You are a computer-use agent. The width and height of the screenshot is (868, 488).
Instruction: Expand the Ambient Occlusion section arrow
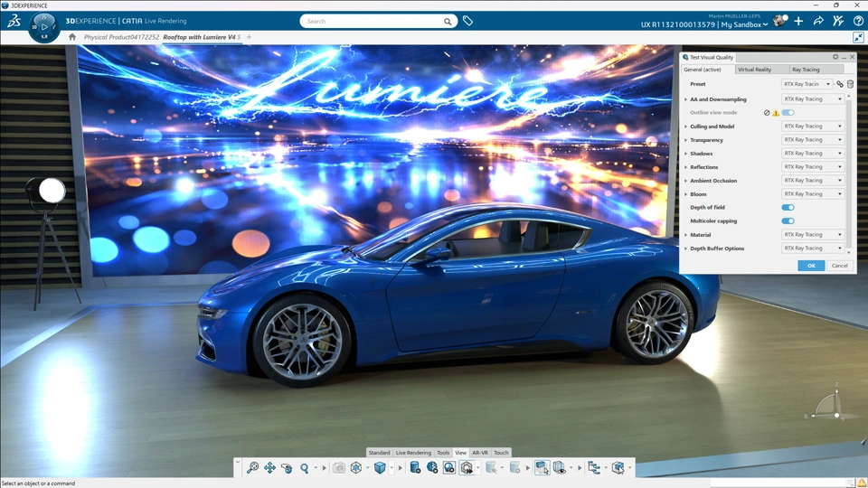686,181
